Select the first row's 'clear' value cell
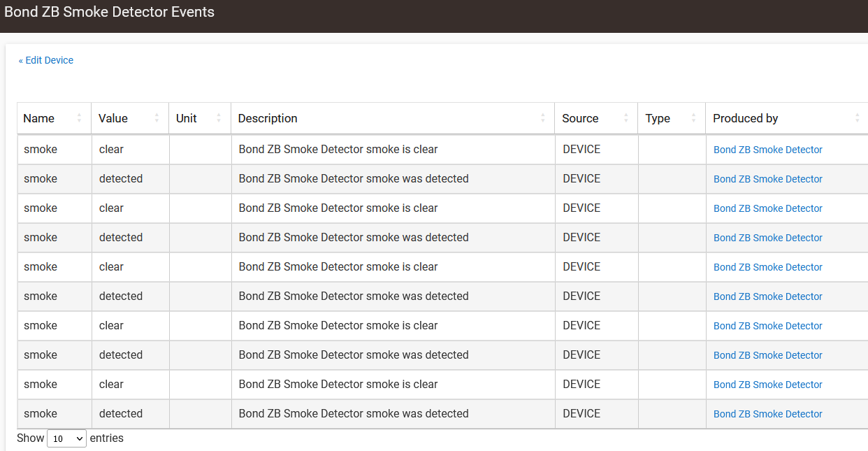Screen dimensions: 868x451 click(111, 149)
